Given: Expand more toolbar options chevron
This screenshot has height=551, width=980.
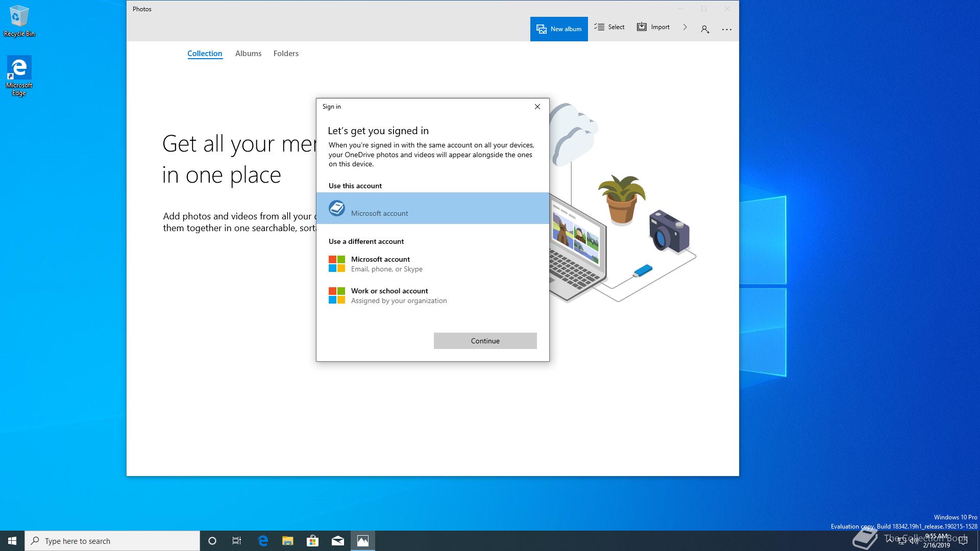Looking at the screenshot, I should point(685,27).
